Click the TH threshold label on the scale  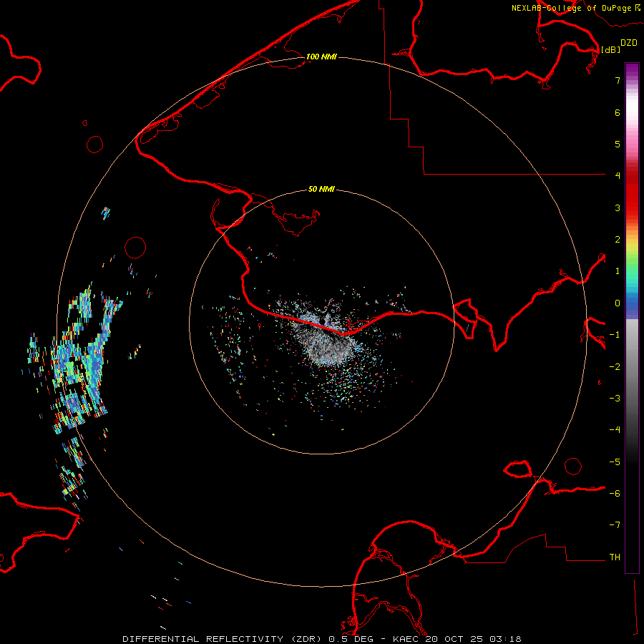coord(615,557)
